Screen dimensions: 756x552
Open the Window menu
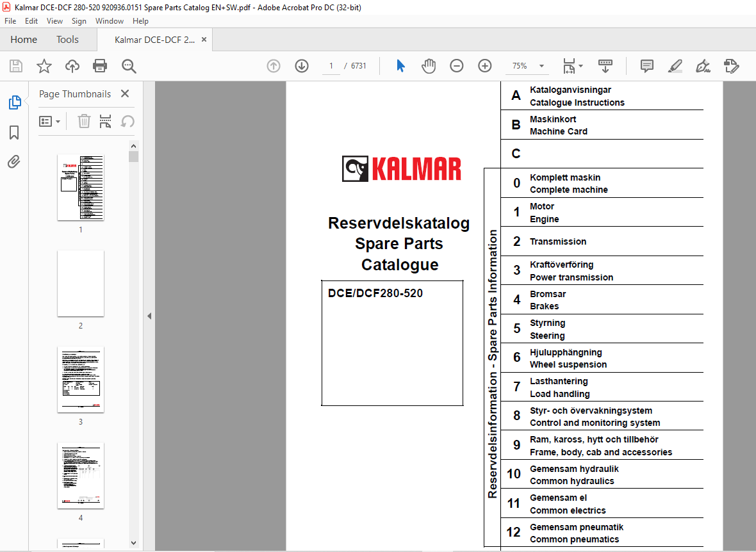pyautogui.click(x=110, y=21)
